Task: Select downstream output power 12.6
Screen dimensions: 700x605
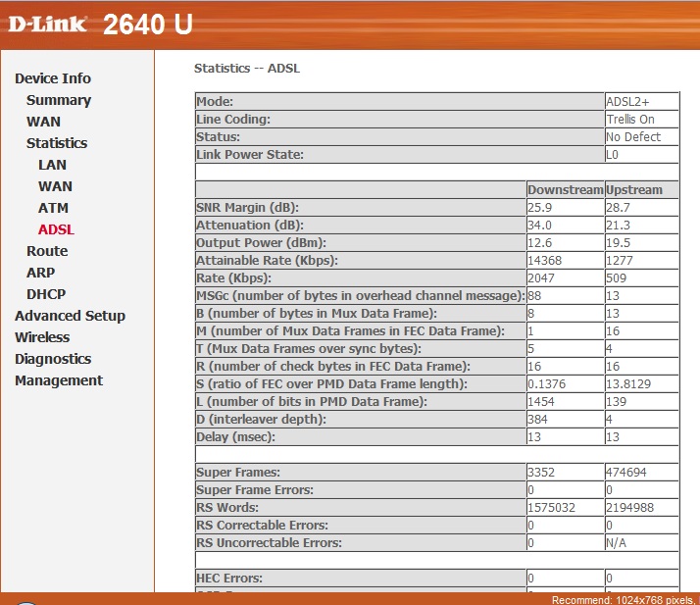Action: [539, 243]
